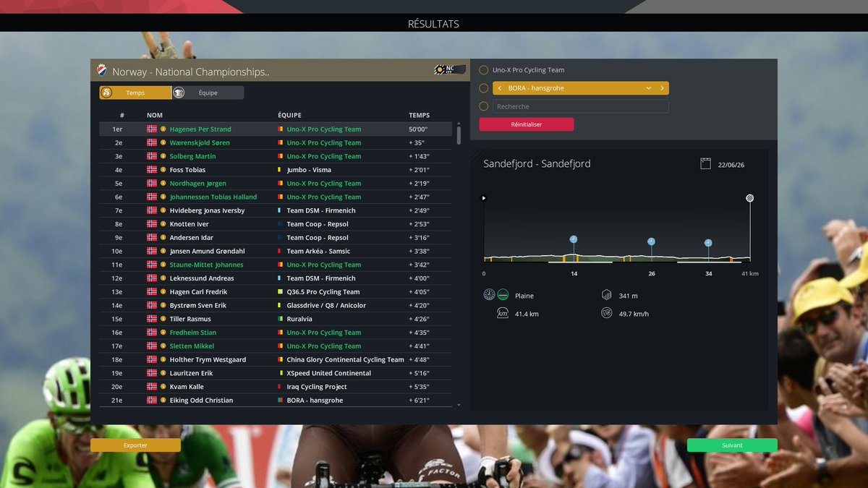Click the average speed cyclist icon
The width and height of the screenshot is (868, 488).
click(606, 313)
